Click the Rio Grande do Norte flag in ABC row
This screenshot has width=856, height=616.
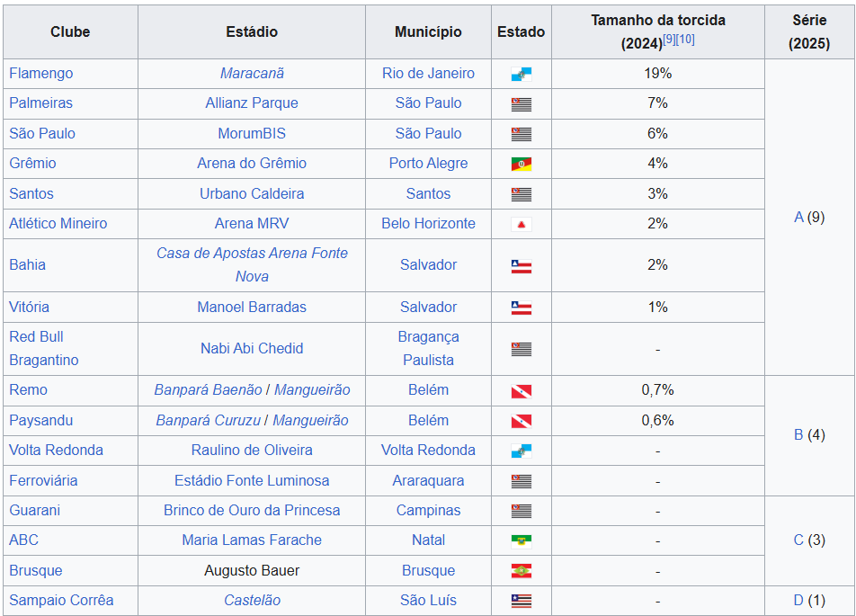click(x=521, y=540)
